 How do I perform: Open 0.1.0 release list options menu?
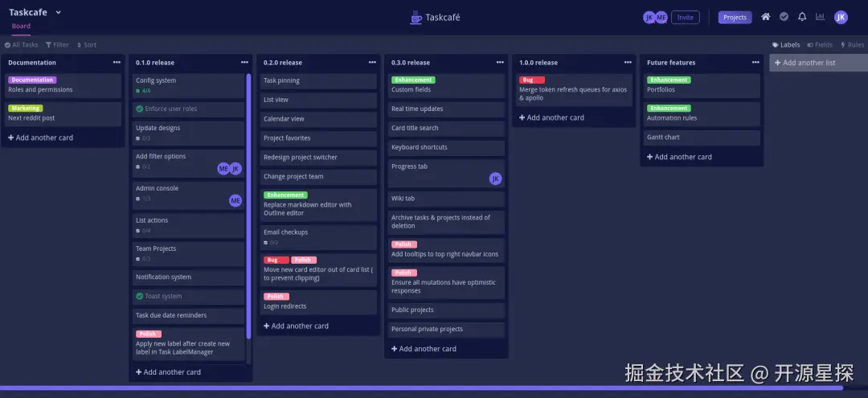pyautogui.click(x=244, y=63)
